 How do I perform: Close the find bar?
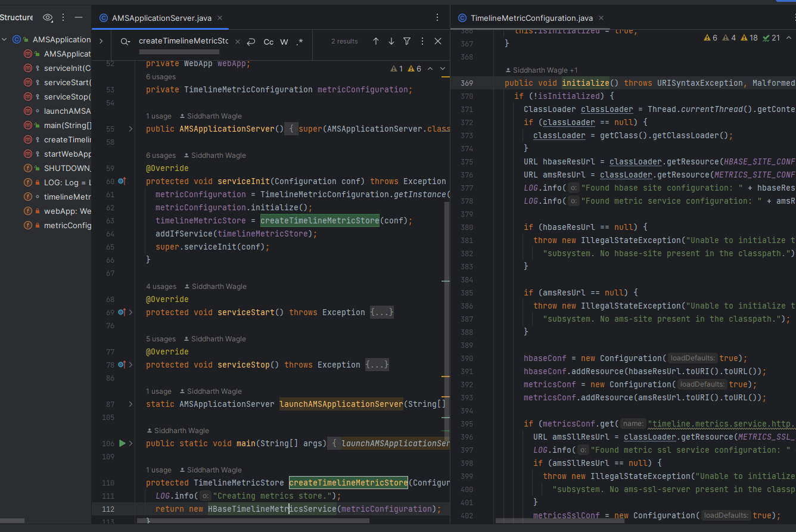[x=438, y=41]
